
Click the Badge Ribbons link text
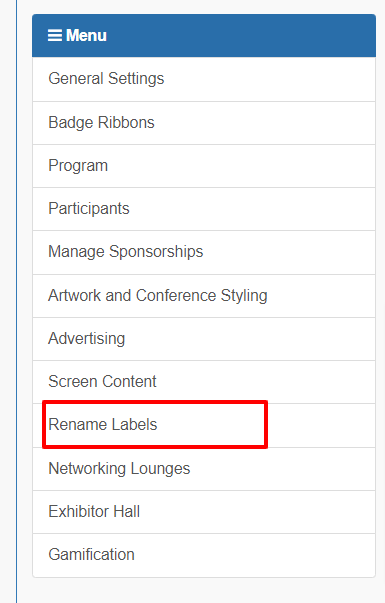[101, 123]
